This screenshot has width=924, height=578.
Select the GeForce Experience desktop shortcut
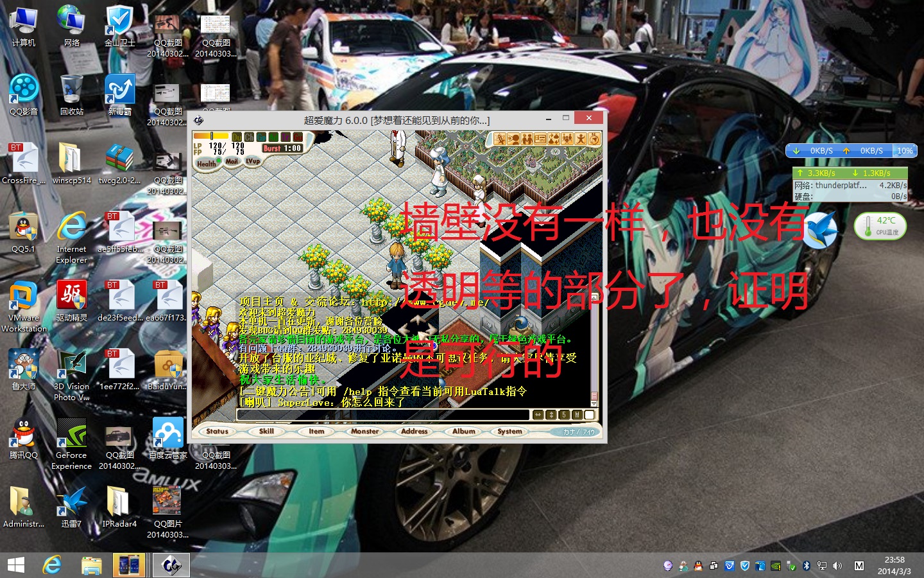point(72,444)
